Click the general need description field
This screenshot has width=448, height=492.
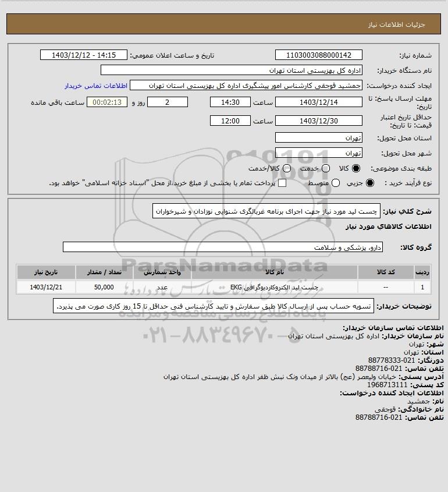pyautogui.click(x=266, y=211)
